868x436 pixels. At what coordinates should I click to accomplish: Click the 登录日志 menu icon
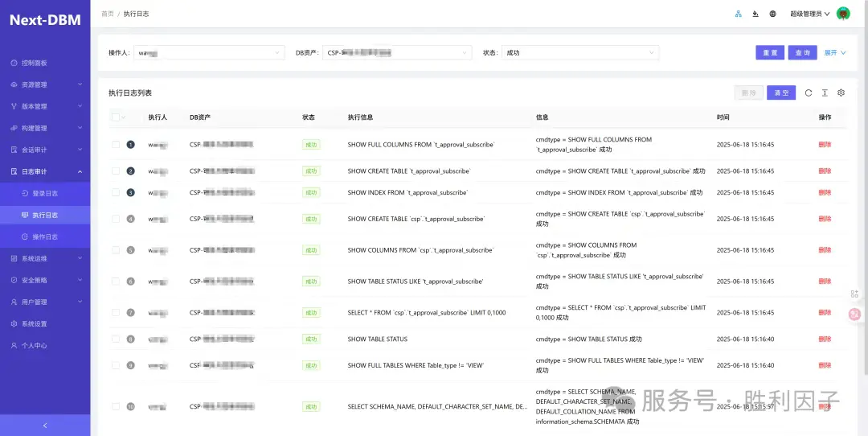(x=25, y=193)
